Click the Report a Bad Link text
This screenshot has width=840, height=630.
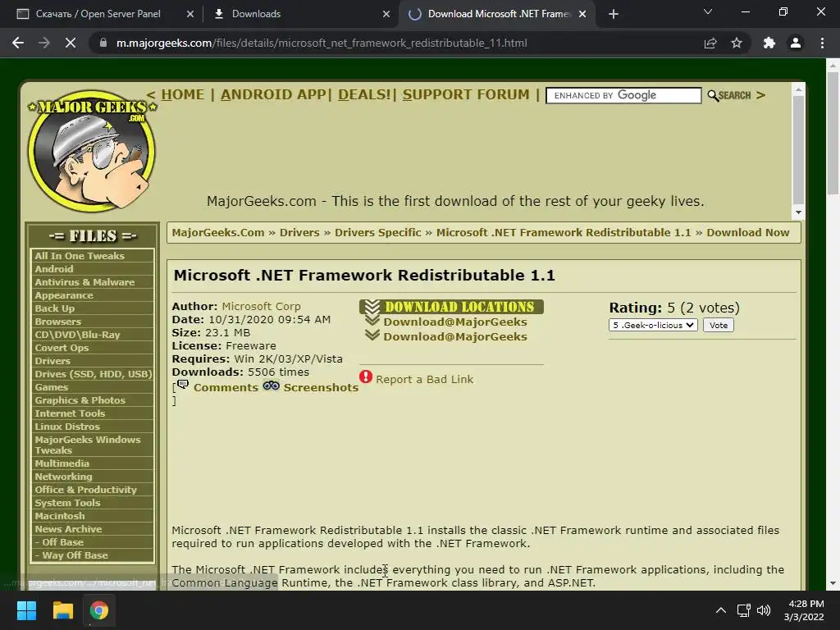[425, 379]
